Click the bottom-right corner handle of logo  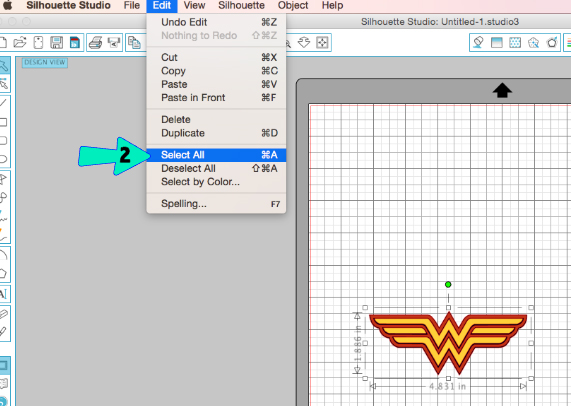531,378
